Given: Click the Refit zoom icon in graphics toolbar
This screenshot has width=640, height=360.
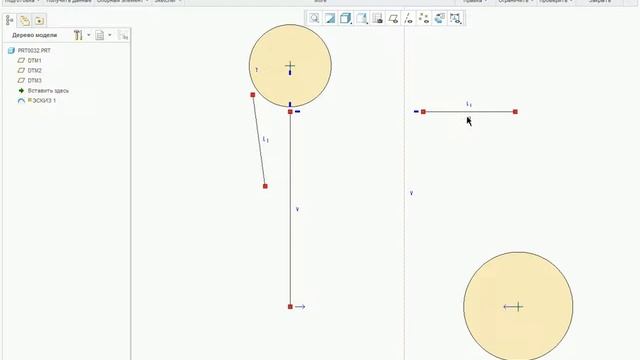Looking at the screenshot, I should pyautogui.click(x=314, y=18).
